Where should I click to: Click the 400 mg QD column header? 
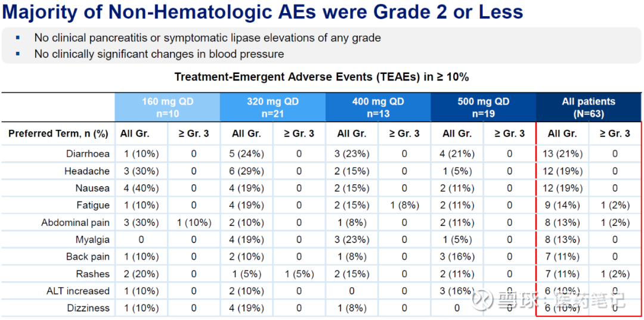378,107
